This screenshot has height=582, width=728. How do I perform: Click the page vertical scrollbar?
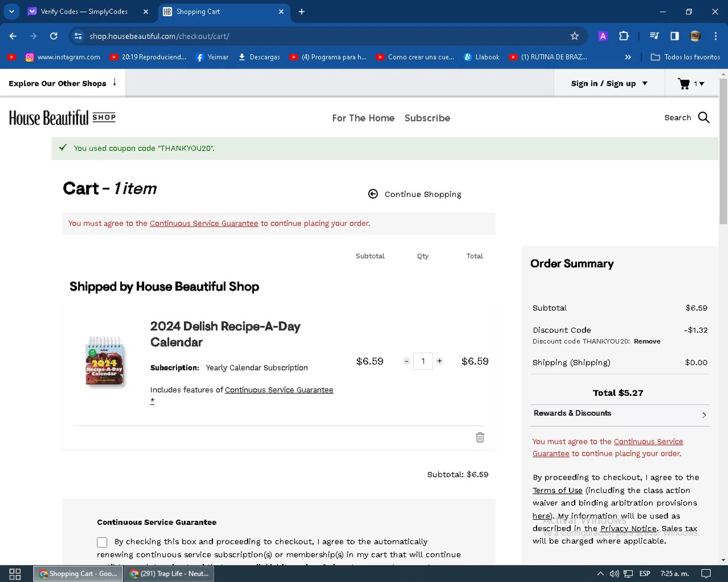[723, 150]
